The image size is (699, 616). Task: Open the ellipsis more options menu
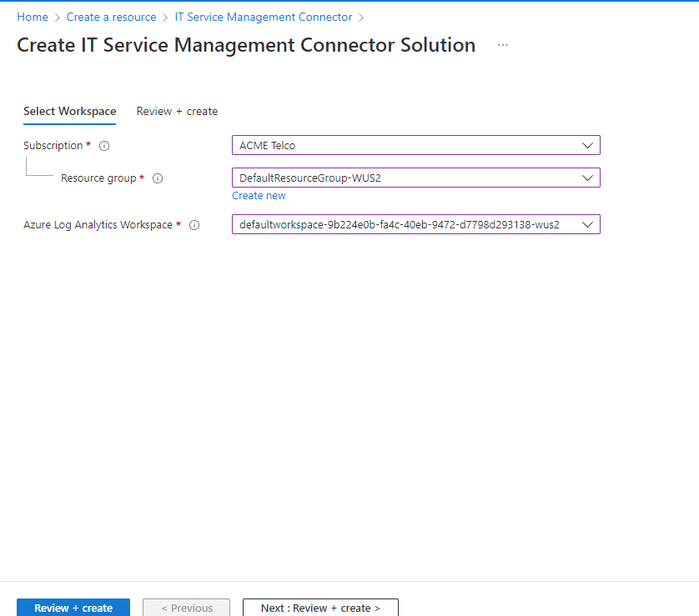tap(503, 45)
